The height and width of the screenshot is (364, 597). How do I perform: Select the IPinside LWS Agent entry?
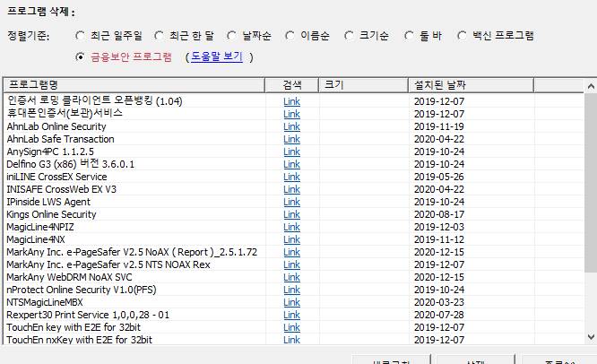click(48, 202)
